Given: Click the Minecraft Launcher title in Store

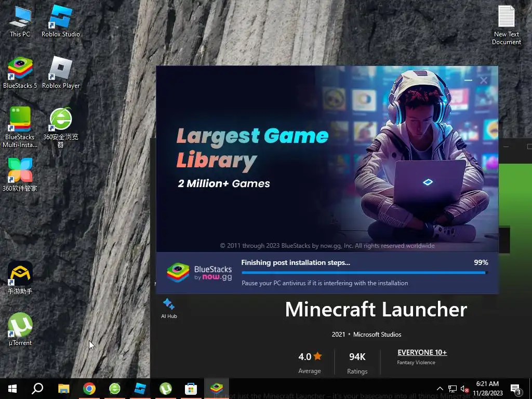Looking at the screenshot, I should (x=376, y=309).
